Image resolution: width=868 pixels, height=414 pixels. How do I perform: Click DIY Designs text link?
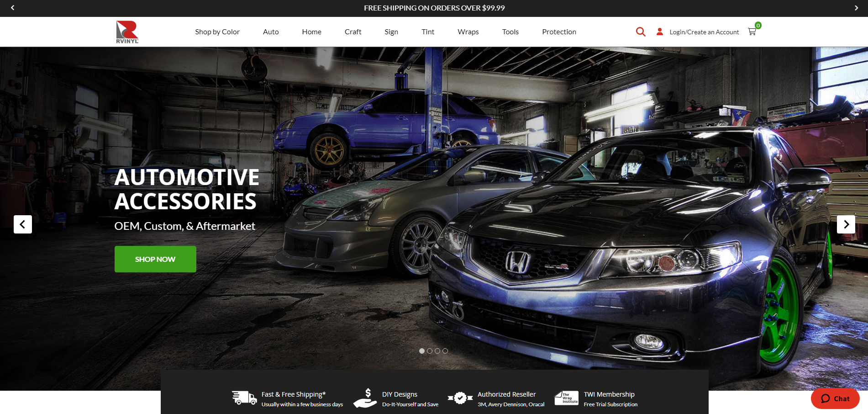(x=400, y=394)
